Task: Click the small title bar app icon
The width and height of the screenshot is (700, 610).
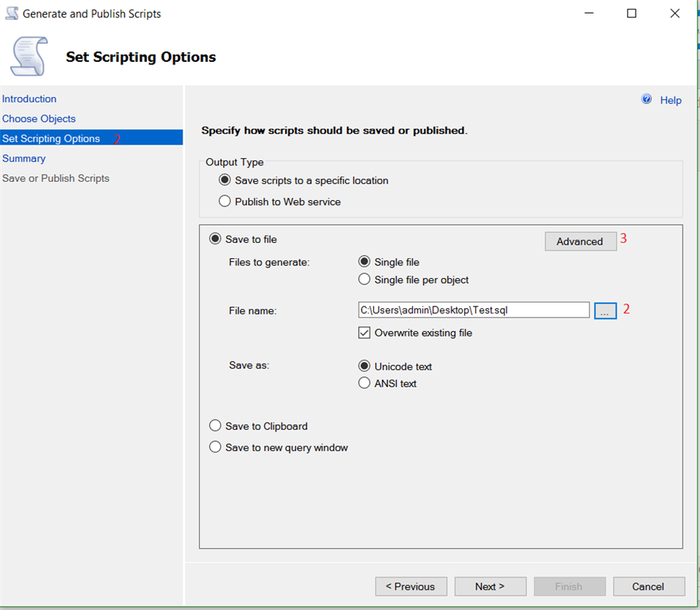Action: [11, 14]
